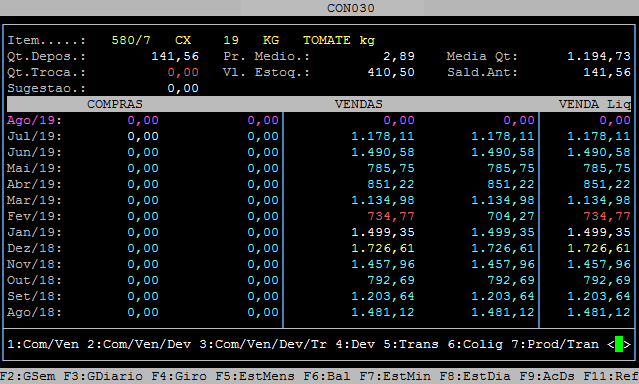Image resolution: width=639 pixels, height=384 pixels.
Task: Click Qt.Depos value 141,56
Action: point(175,56)
